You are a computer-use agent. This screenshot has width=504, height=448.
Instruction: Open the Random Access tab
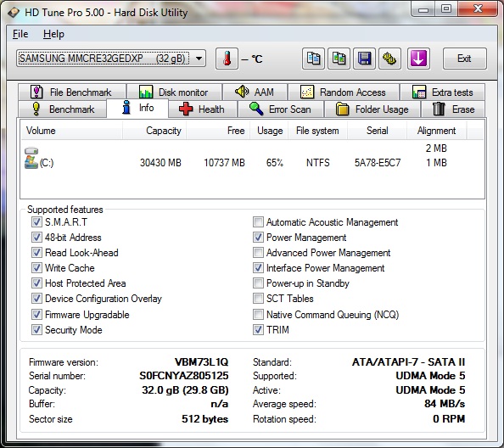coord(344,92)
